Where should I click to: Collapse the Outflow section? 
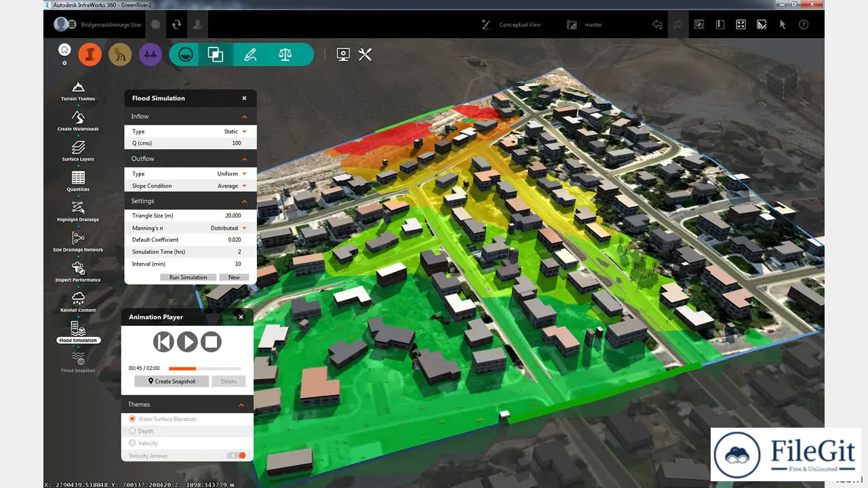244,159
